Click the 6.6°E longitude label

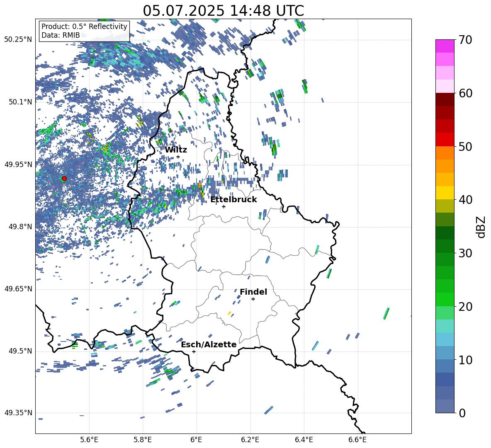click(357, 440)
